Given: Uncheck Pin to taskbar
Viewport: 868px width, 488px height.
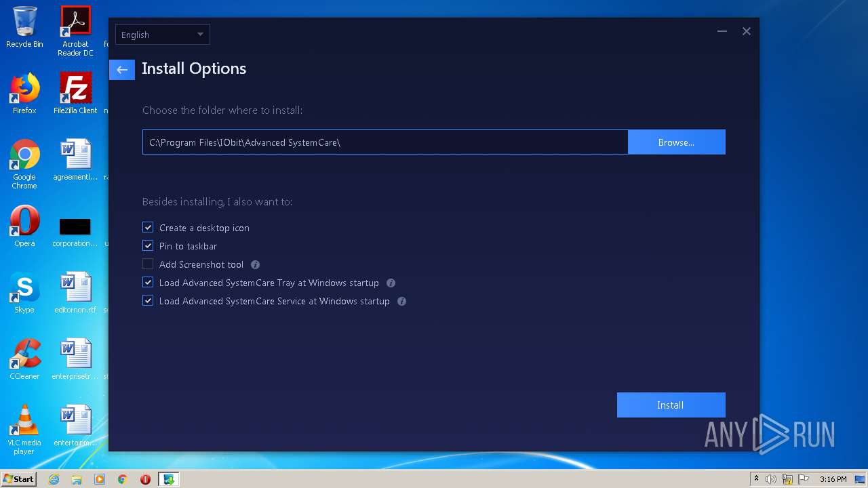Looking at the screenshot, I should pyautogui.click(x=148, y=246).
